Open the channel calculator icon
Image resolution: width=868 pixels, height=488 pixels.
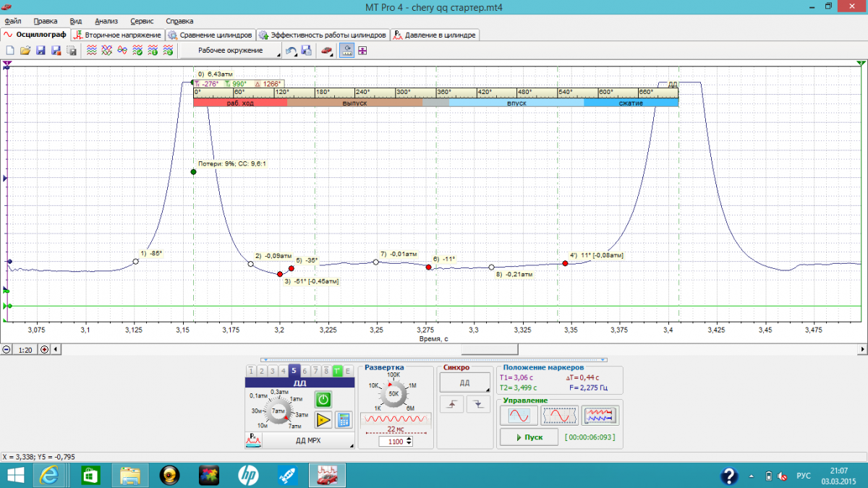tap(344, 419)
